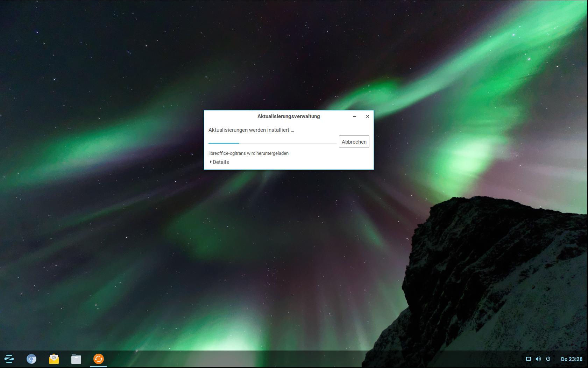Click the libreoffice-ogltrans download status text

(248, 153)
